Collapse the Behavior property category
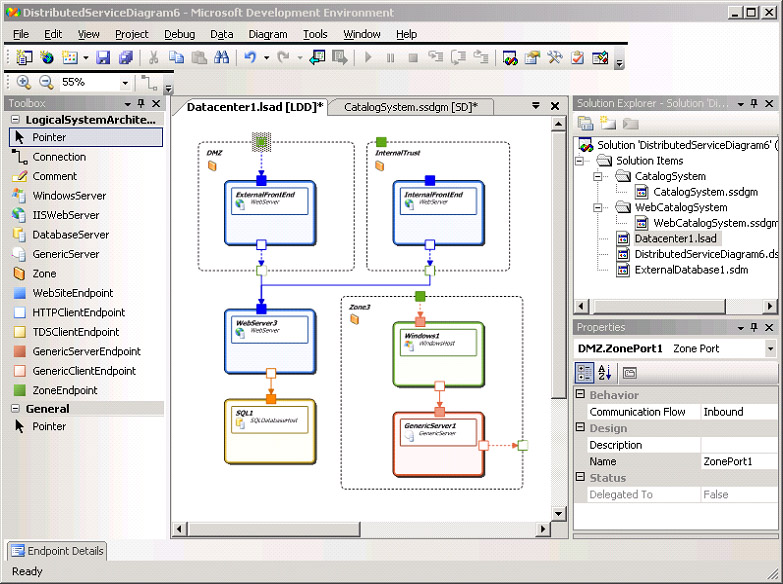Image resolution: width=783 pixels, height=584 pixels. (x=580, y=394)
